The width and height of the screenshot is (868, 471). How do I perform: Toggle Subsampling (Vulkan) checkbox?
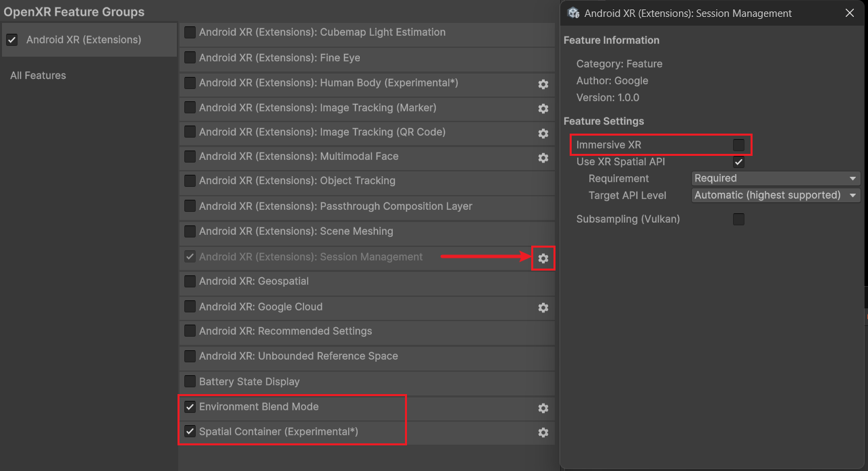tap(739, 219)
